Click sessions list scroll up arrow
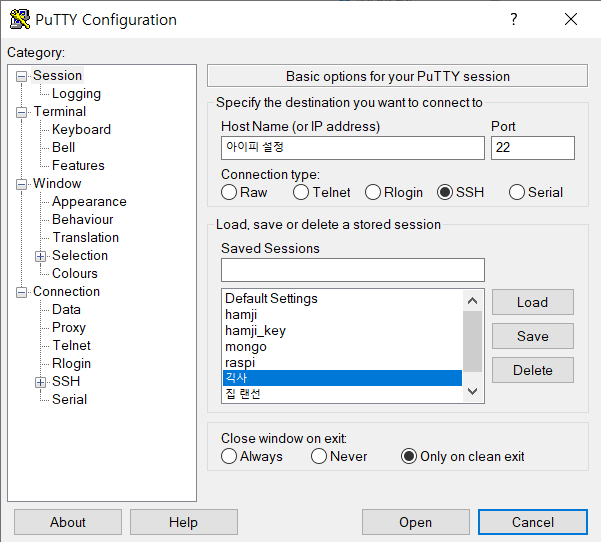 click(x=473, y=301)
